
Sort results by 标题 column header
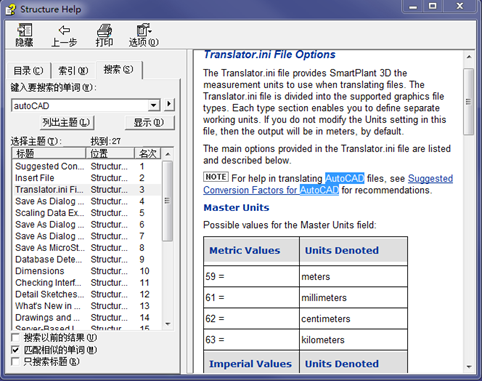point(49,153)
